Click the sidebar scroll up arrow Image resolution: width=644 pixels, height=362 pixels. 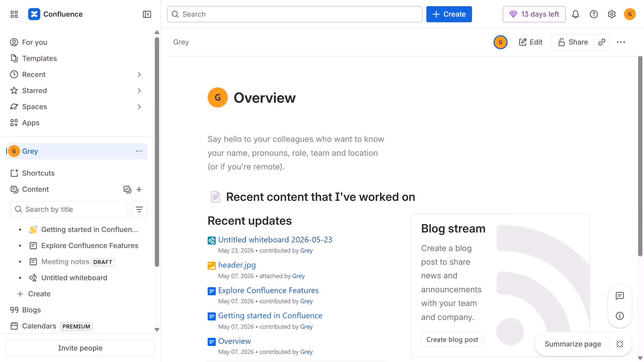[x=157, y=32]
